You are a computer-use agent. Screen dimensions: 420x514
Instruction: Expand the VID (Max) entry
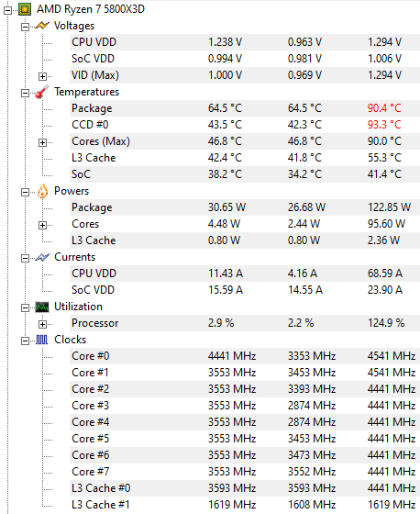42,76
